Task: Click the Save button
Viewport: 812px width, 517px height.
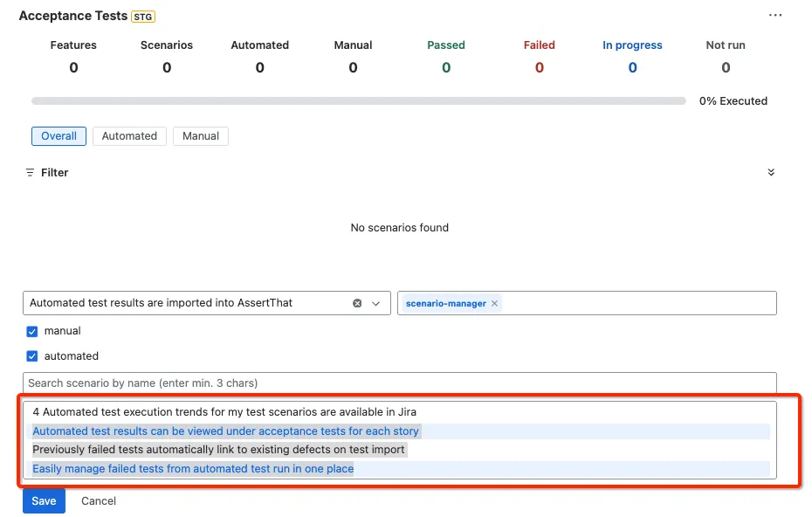Action: click(44, 501)
